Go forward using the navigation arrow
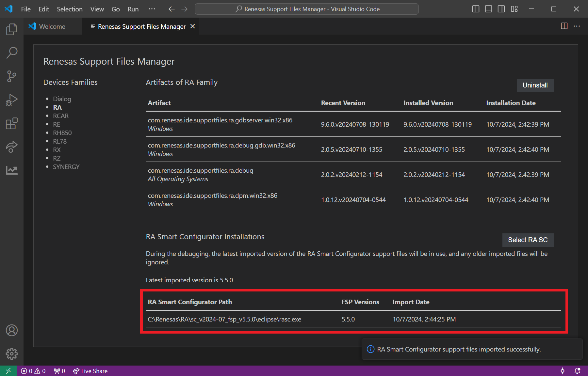Screen dimensions: 588x376 coord(185,9)
